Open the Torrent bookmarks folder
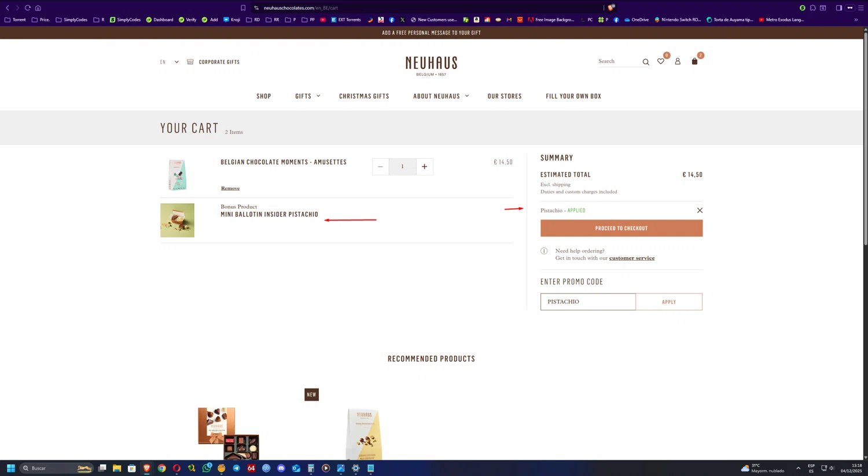 click(15, 20)
